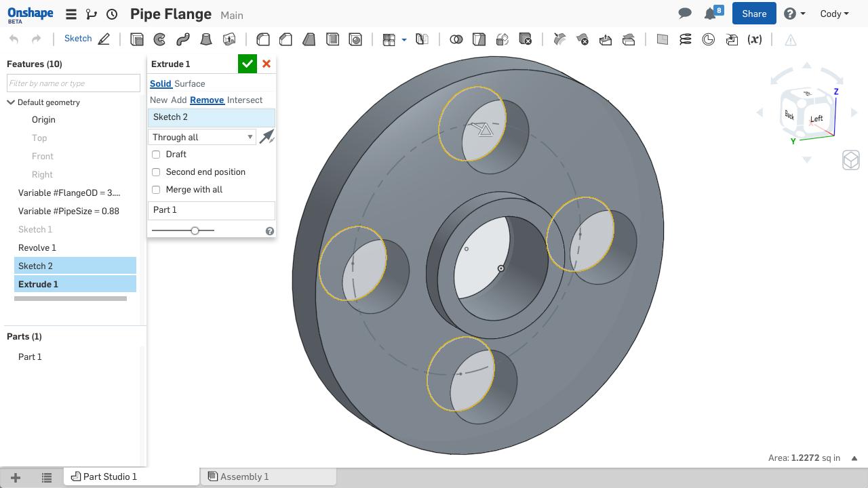Pick the Loft tool
The image size is (868, 488).
(206, 39)
